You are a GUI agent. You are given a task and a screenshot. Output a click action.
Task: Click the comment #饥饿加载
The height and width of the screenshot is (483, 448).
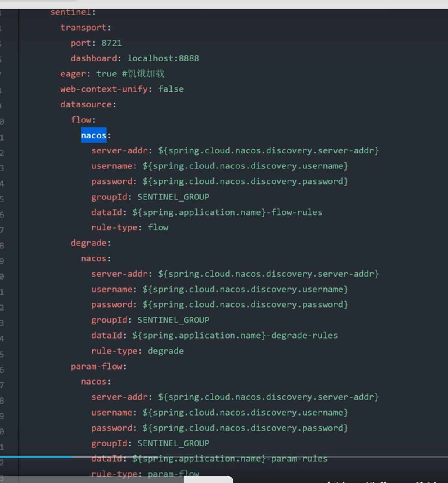(x=143, y=73)
